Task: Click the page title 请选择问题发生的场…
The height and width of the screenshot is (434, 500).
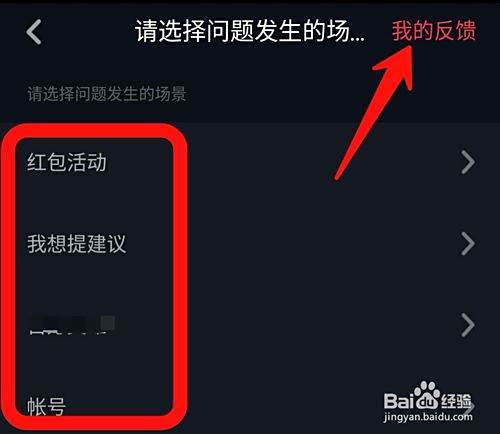Action: point(249,31)
